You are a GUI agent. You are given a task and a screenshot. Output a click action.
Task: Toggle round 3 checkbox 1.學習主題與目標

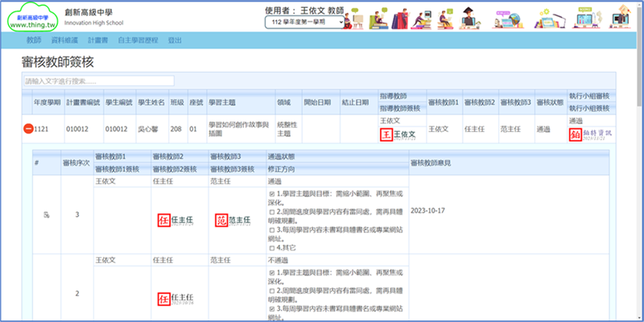tap(271, 194)
